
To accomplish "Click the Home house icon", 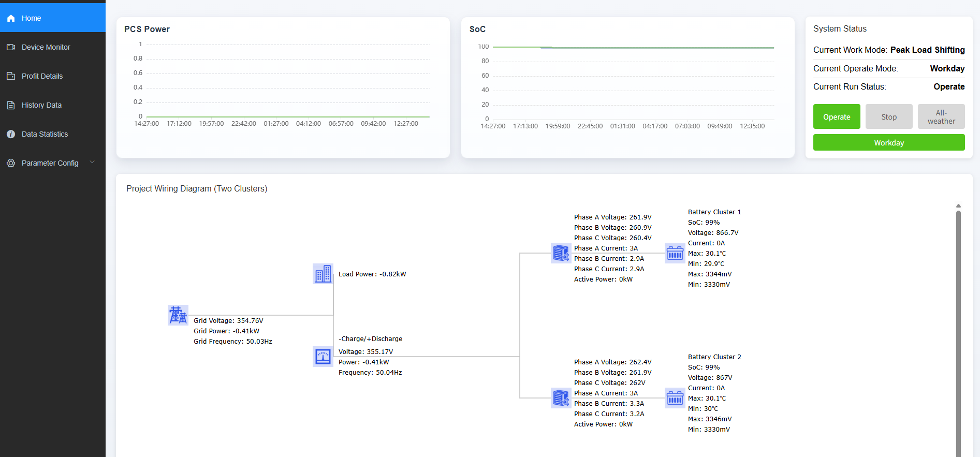I will 11,18.
